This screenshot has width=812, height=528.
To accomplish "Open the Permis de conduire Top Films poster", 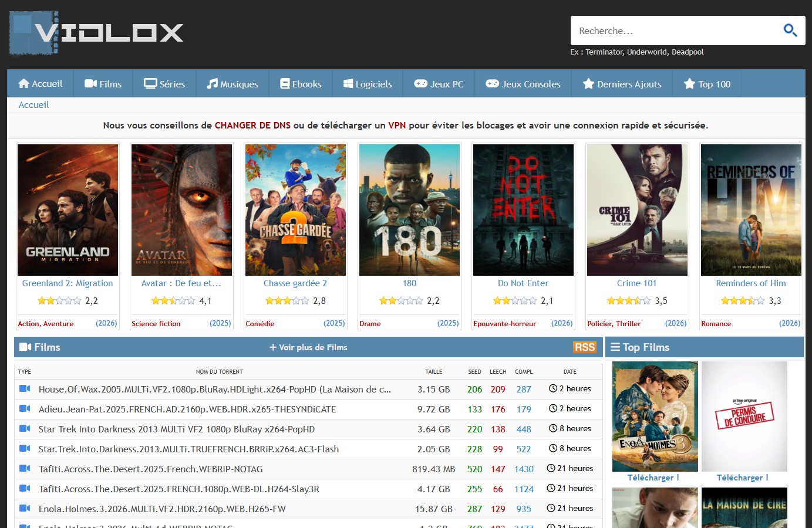I will coord(744,417).
